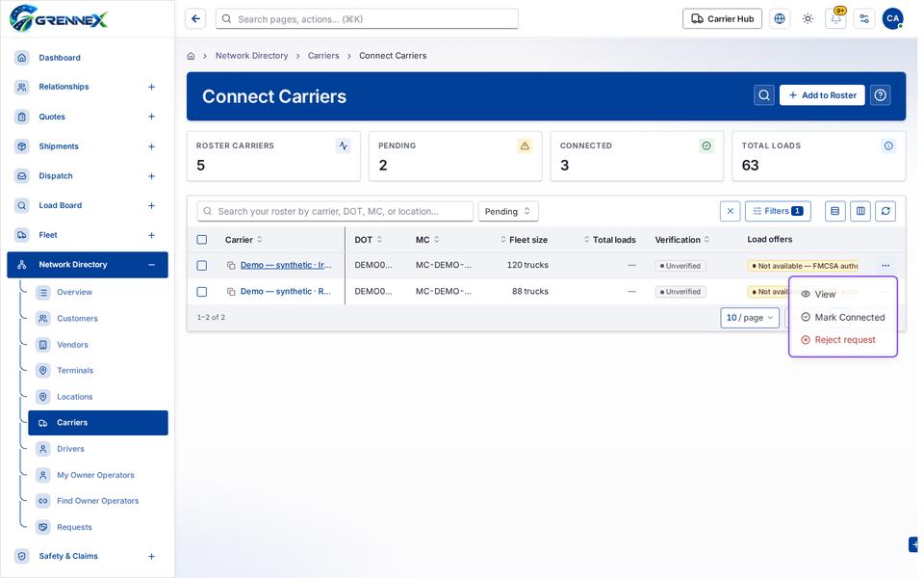Image resolution: width=924 pixels, height=578 pixels.
Task: Click the Add to Roster button
Action: pyautogui.click(x=822, y=95)
